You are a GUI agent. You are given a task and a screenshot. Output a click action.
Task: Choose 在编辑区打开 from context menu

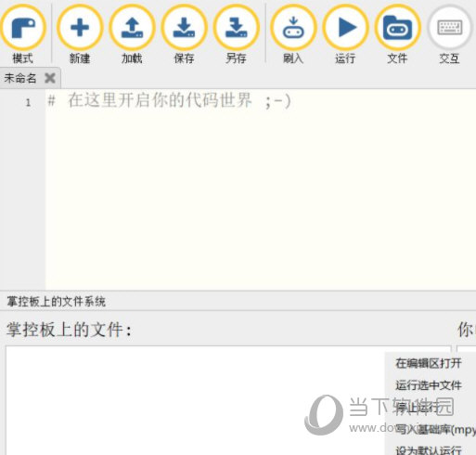coord(429,363)
